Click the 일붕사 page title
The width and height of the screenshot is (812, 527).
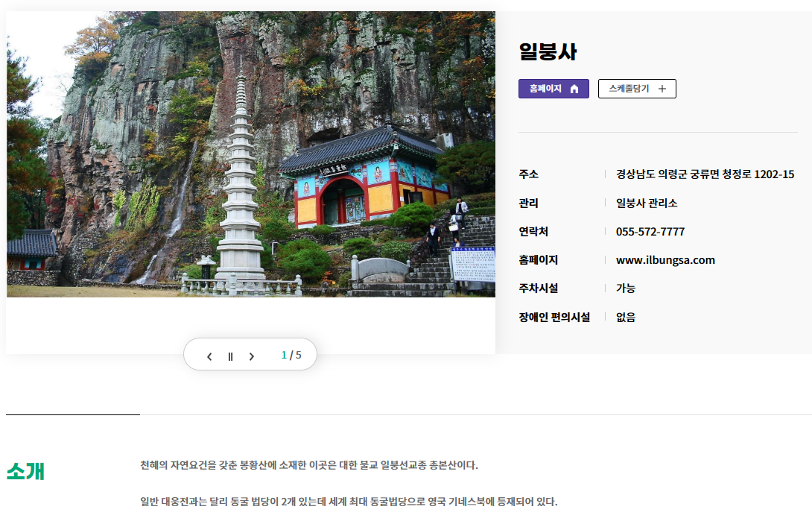[548, 51]
